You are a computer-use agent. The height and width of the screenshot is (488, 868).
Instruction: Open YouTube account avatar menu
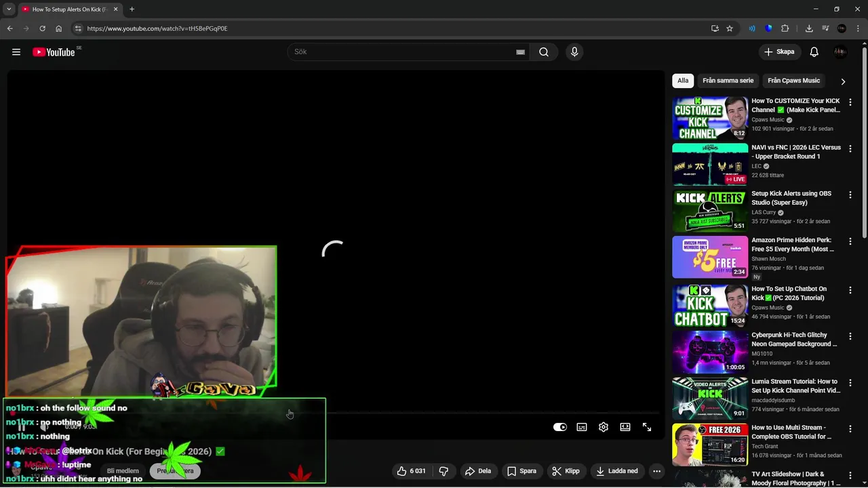(841, 52)
